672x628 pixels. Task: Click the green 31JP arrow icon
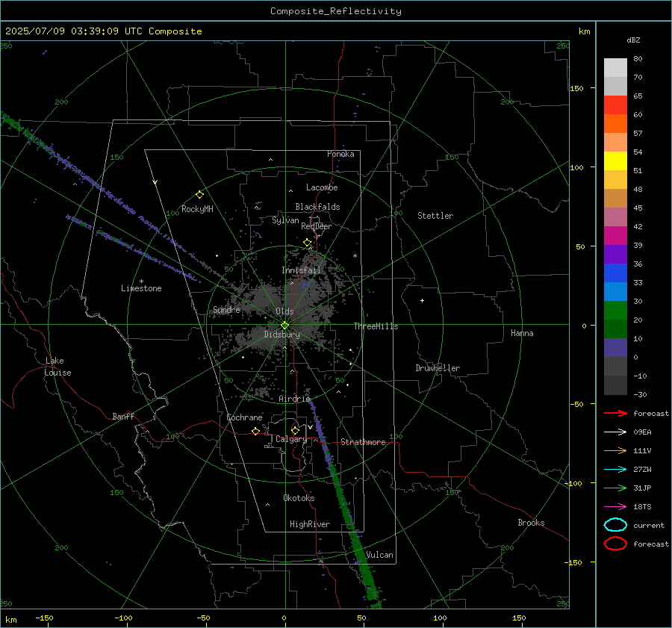coord(615,488)
